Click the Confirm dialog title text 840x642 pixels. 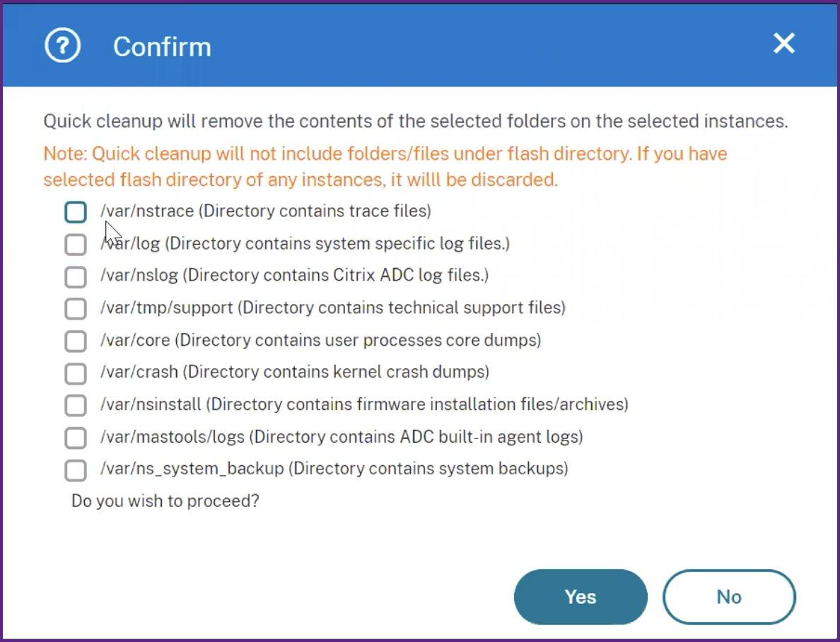163,47
